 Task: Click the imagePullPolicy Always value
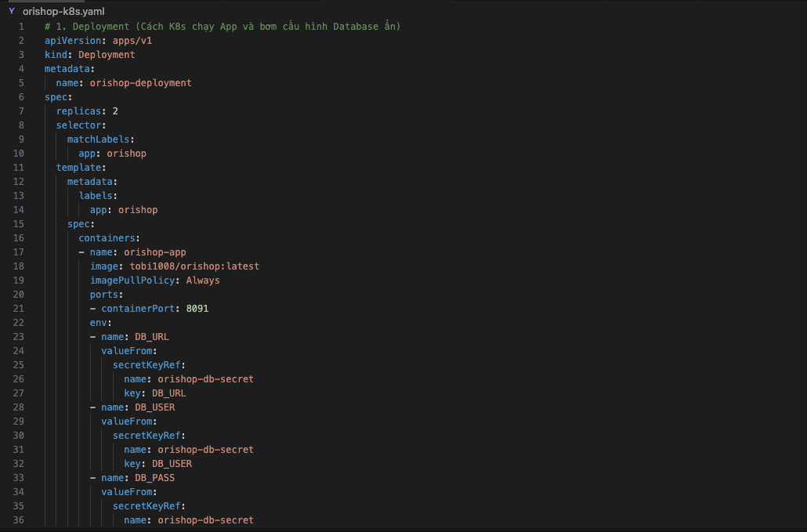pos(203,280)
